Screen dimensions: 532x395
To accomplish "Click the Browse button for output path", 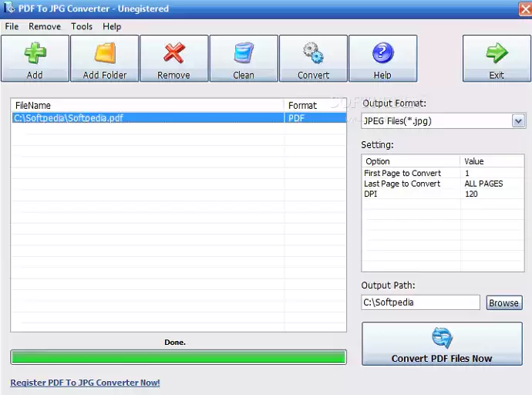I will (504, 303).
